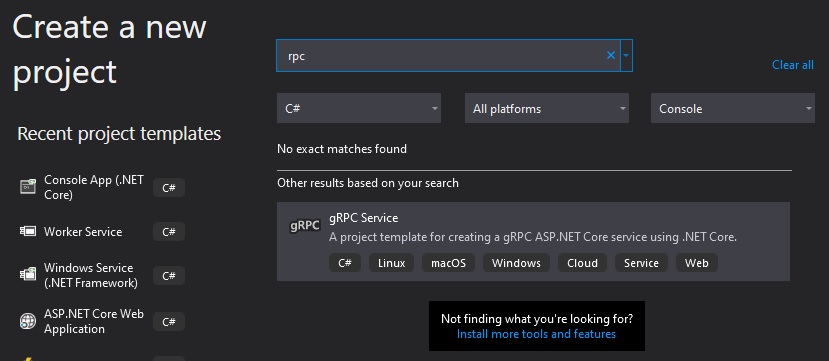Screen dimensions: 829x361
Task: Click the macOS tag on gRPC Service
Action: (448, 263)
